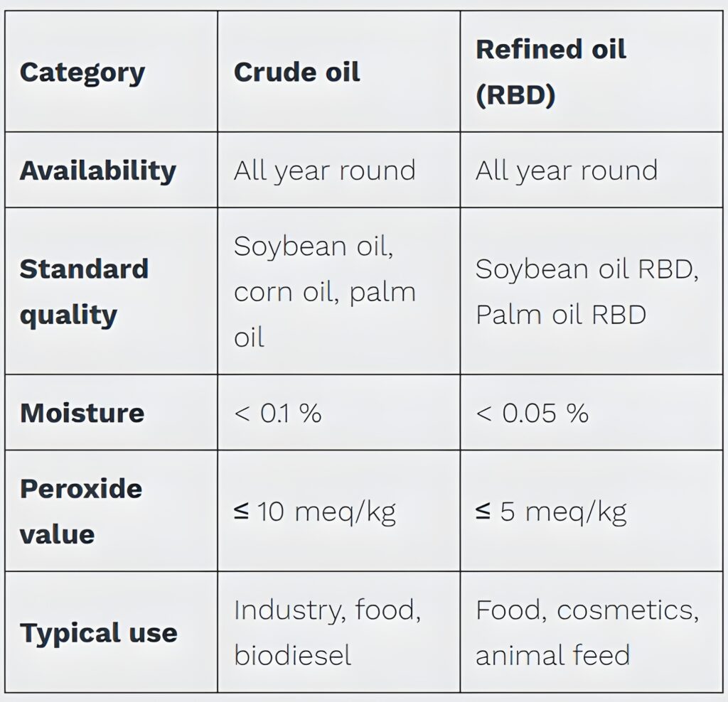Image resolution: width=728 pixels, height=702 pixels.
Task: Click All year round under Refined oil
Action: point(567,171)
